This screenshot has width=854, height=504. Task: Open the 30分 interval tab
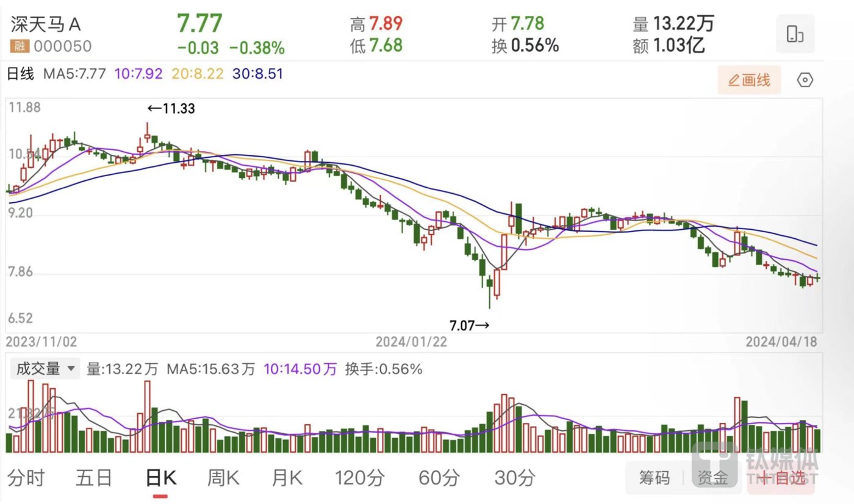pyautogui.click(x=515, y=479)
